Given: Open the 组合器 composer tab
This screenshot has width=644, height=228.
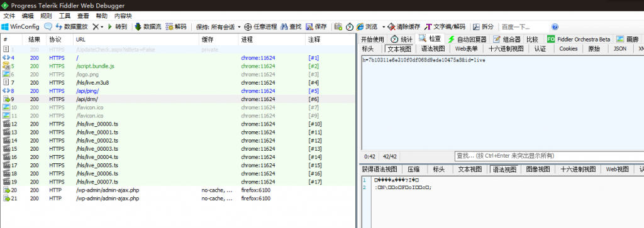Looking at the screenshot, I should coord(506,40).
